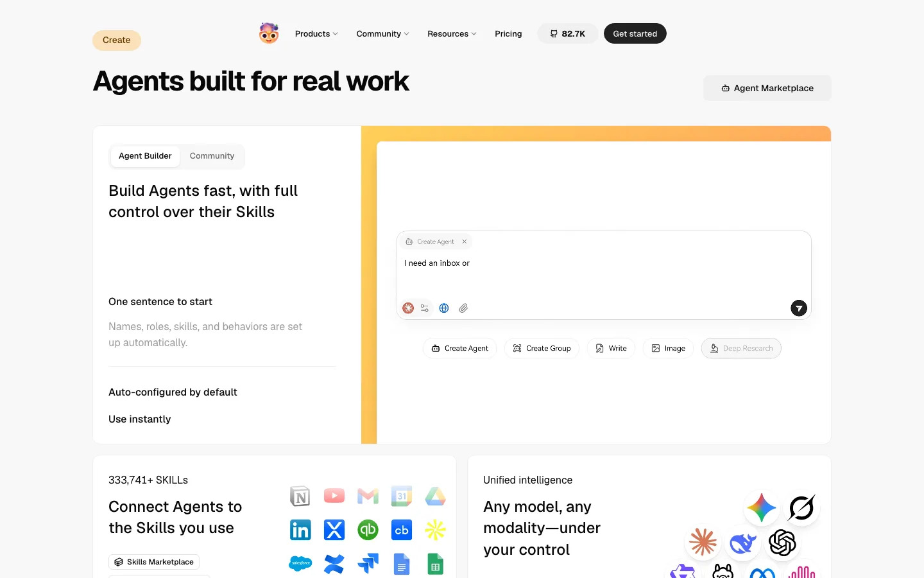This screenshot has height=578, width=924.
Task: Click the Jira skill icon
Action: pos(368,564)
